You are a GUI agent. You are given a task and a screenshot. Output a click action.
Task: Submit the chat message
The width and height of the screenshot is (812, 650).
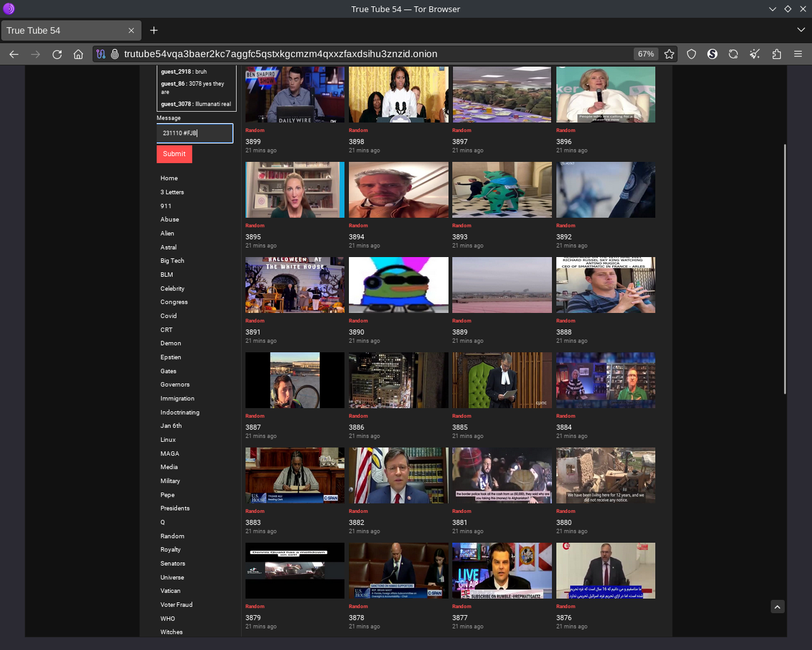174,154
